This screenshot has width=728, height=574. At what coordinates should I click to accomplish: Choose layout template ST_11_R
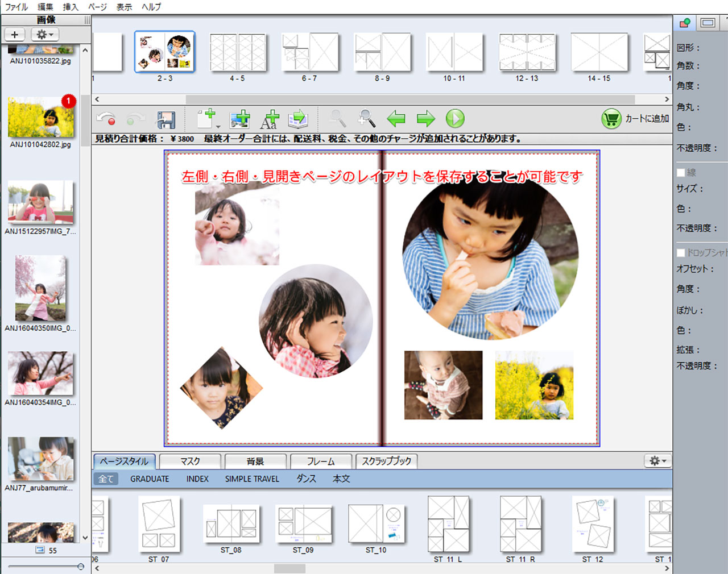(x=520, y=524)
